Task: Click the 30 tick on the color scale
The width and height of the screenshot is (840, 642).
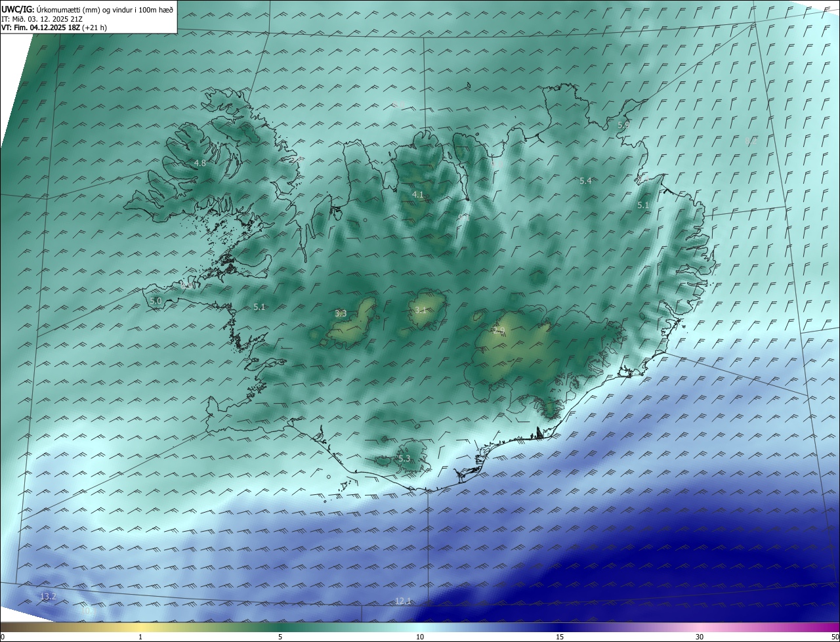Action: tap(700, 637)
